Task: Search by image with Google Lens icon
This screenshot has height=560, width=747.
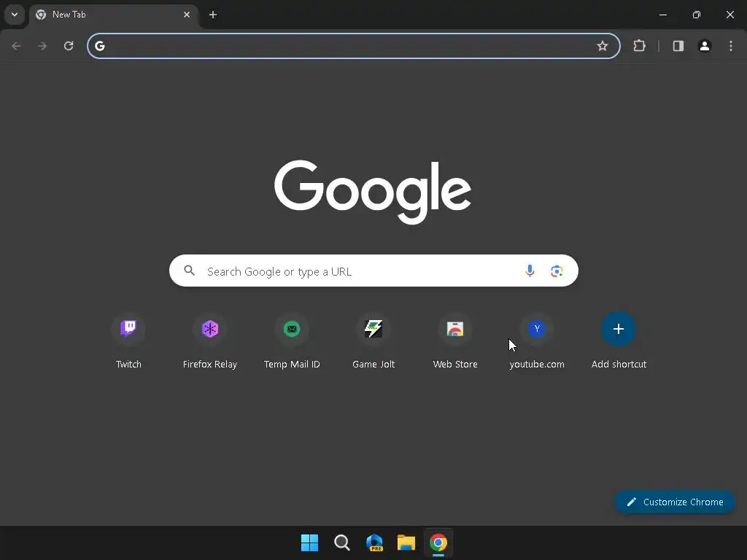Action: [x=557, y=271]
